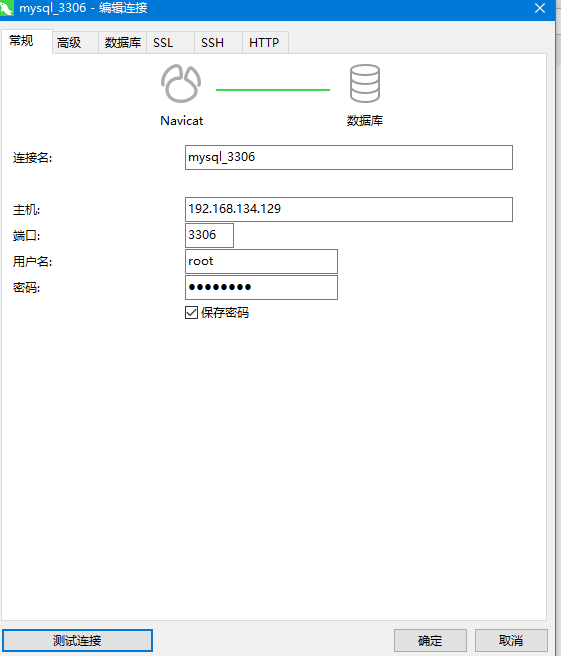Click the 测试连接 button

point(77,641)
